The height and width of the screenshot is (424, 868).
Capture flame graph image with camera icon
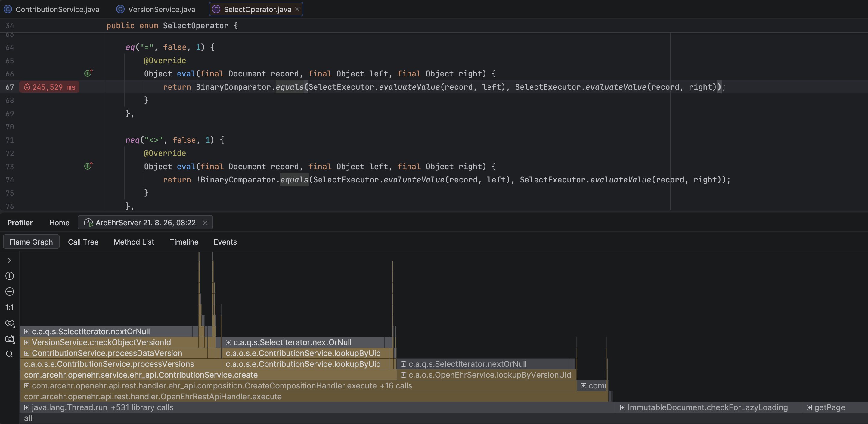(9, 338)
